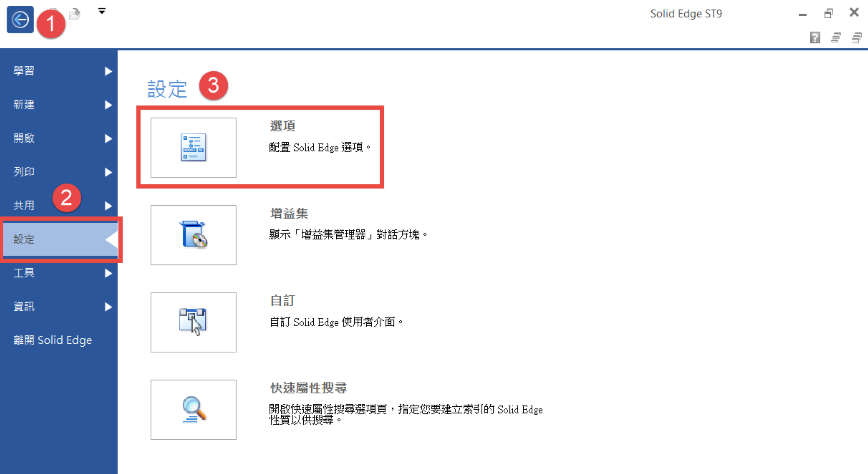Open the add-in manager icon tile
Image resolution: width=868 pixels, height=474 pixels.
[193, 235]
